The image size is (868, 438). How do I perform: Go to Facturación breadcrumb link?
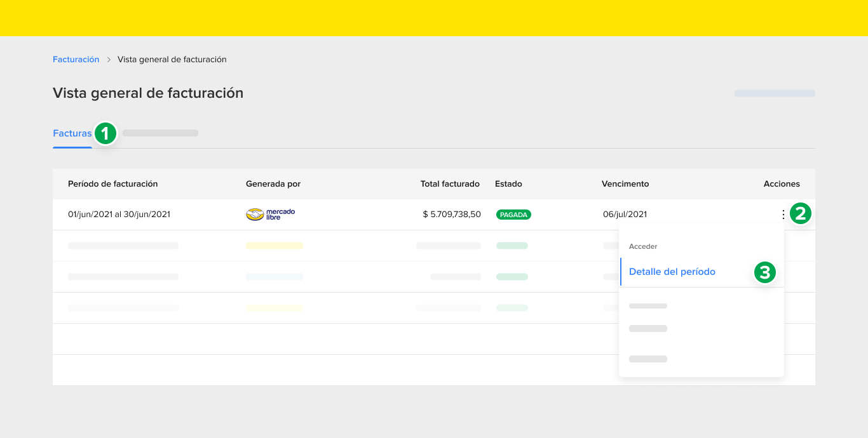76,59
